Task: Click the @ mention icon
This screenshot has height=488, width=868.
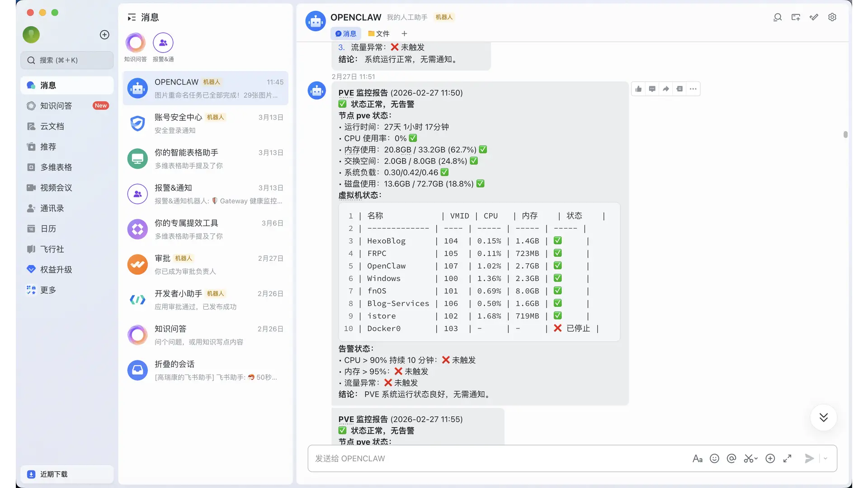Action: (x=731, y=459)
